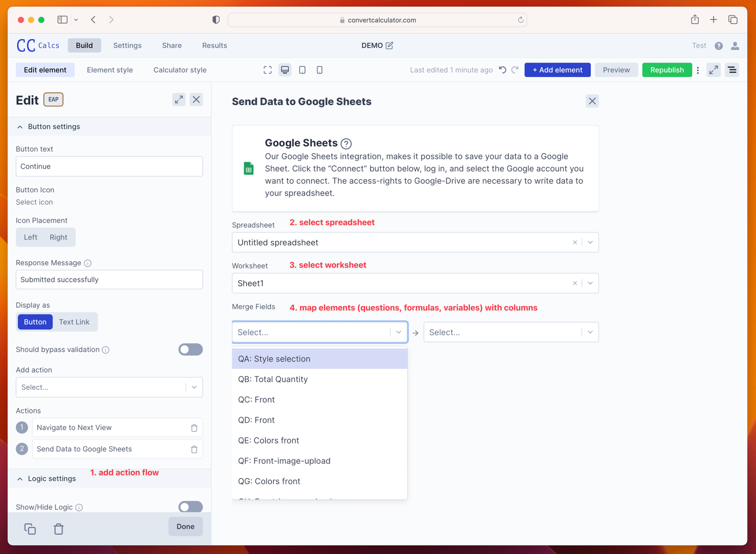Click the privacy shield icon in Safari

[216, 19]
